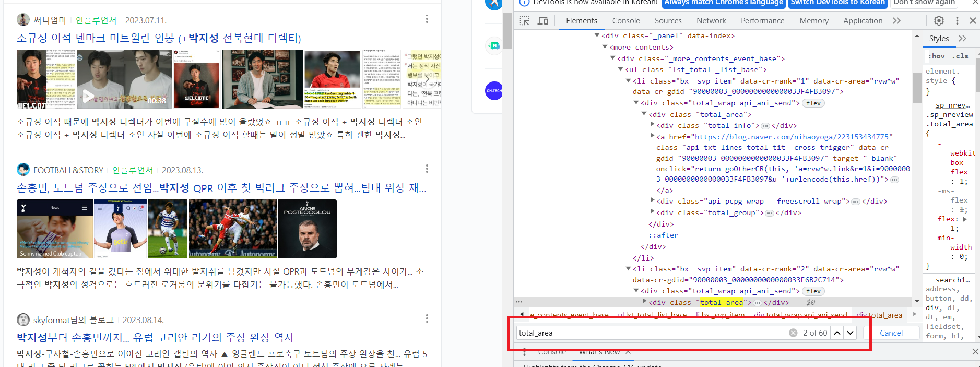Click Don't show again button
The image size is (980, 367).
tap(924, 3)
